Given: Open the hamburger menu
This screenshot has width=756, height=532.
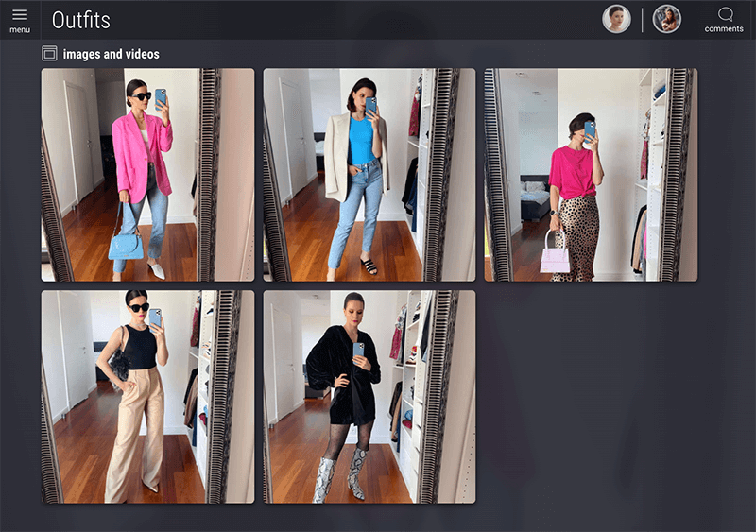Looking at the screenshot, I should pyautogui.click(x=20, y=21).
